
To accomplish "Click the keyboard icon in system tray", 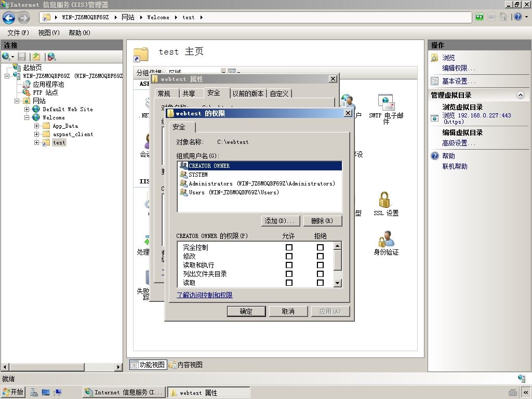I will pos(513,393).
